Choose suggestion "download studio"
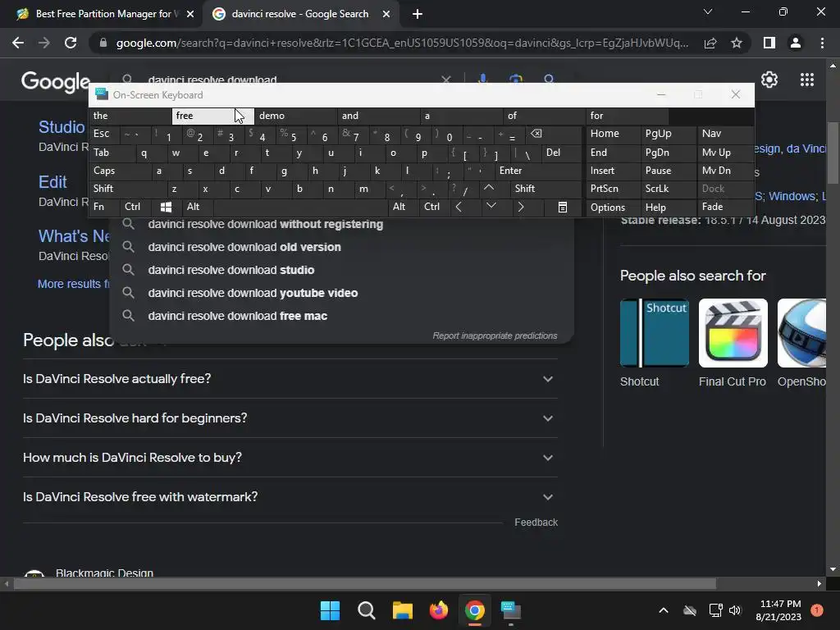 click(342, 270)
